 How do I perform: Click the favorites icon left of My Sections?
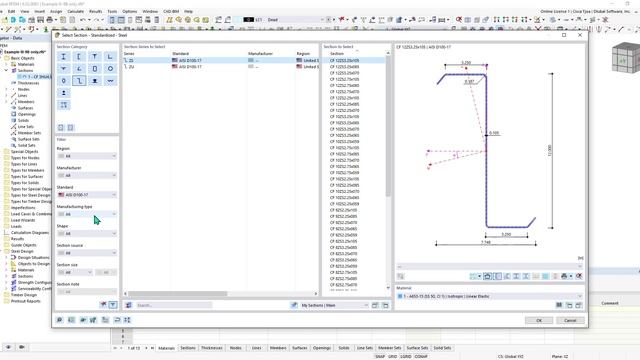click(x=294, y=305)
